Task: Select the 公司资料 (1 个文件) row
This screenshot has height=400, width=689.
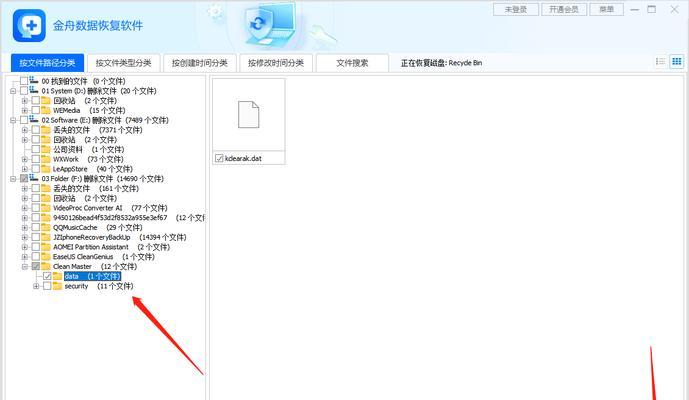Action: (88, 149)
